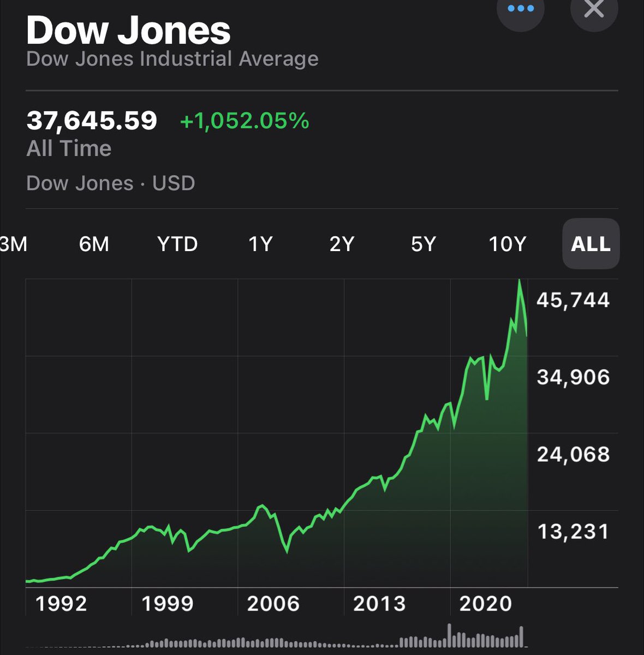The width and height of the screenshot is (644, 655).
Task: Show the YTD chart range
Action: (x=177, y=244)
